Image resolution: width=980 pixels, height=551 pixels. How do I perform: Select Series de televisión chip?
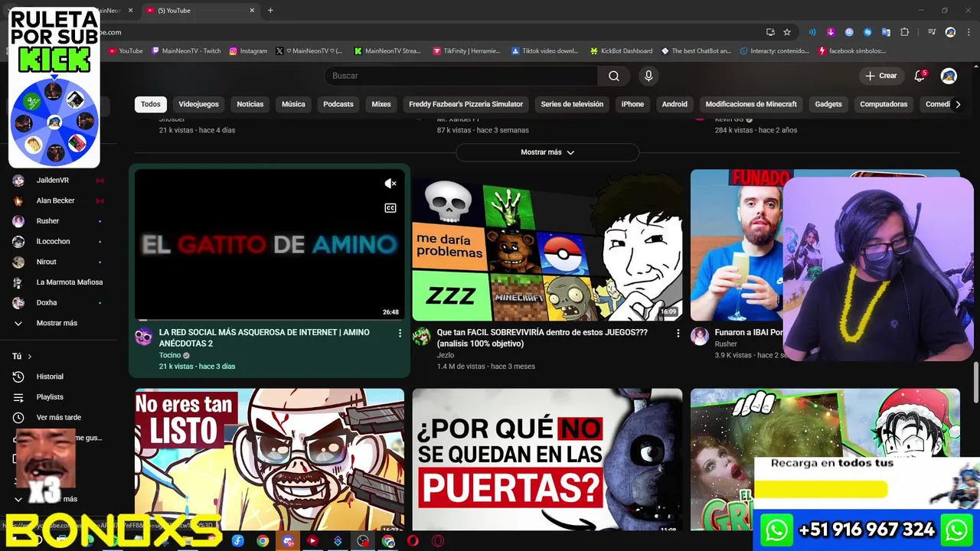point(572,104)
